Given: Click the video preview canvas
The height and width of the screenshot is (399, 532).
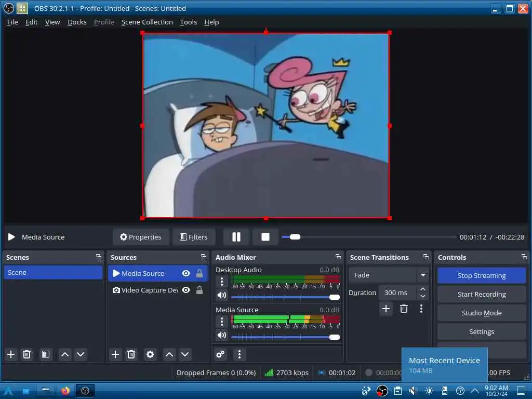Looking at the screenshot, I should click(x=265, y=126).
